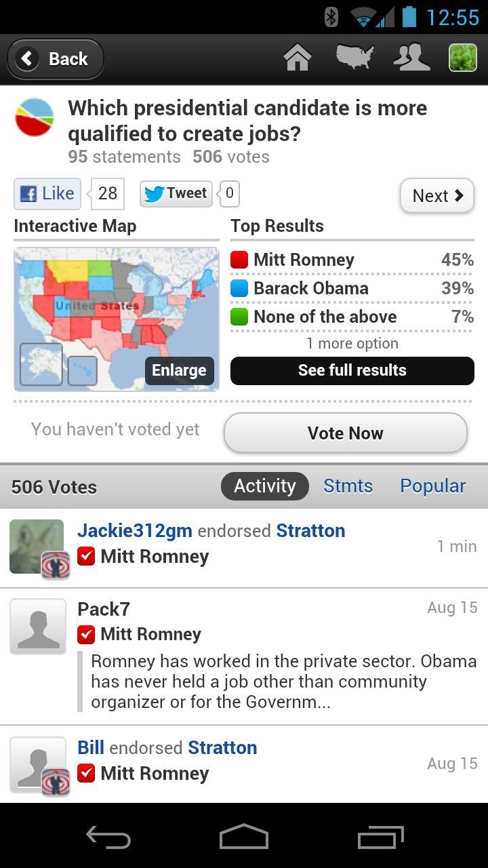
Task: Tap Bill's red Mitt Romney checkbox
Action: click(86, 773)
